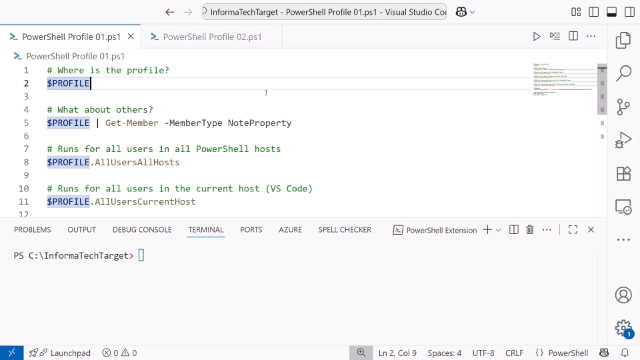640x360 pixels.
Task: Click the editor vertical scrollbar thumb
Action: tap(602, 89)
